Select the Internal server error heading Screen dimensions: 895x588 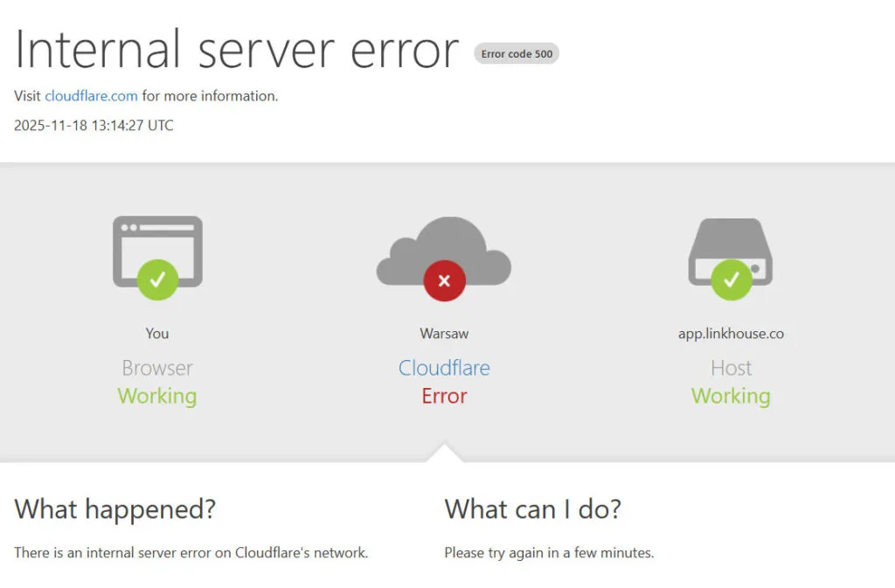tap(237, 50)
